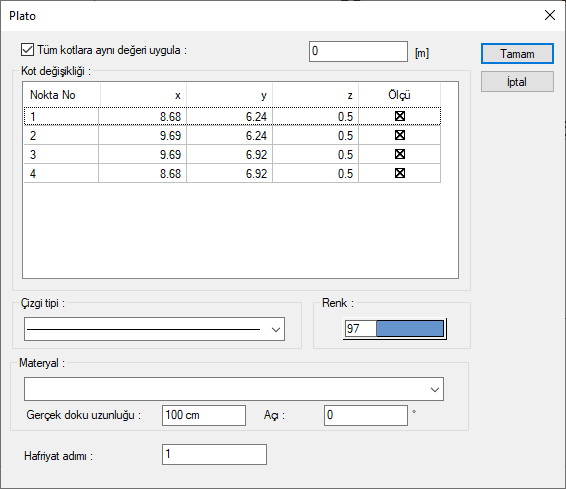Focus the Gerçek doku uzunluğu field
Screen dimensions: 566x489
click(204, 415)
